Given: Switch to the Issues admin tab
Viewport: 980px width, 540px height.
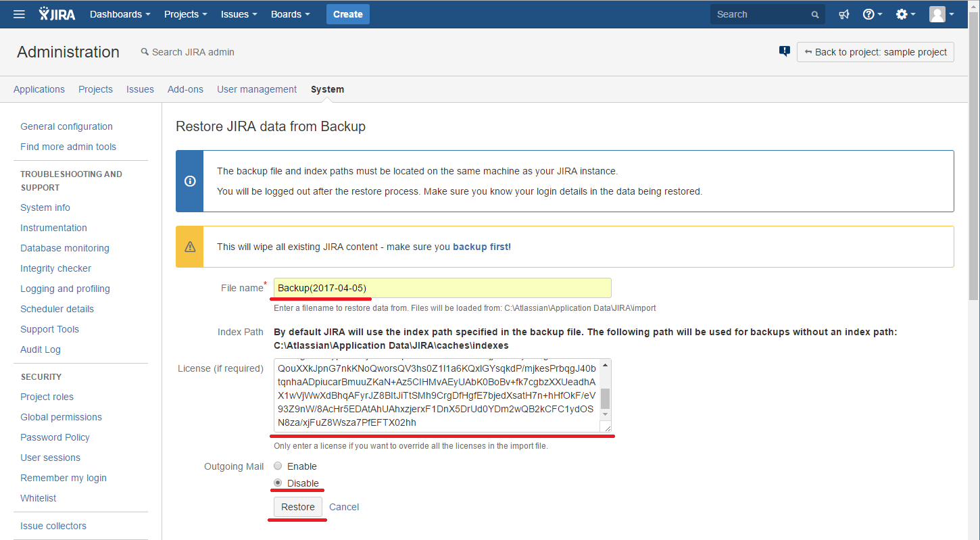Looking at the screenshot, I should pos(140,89).
